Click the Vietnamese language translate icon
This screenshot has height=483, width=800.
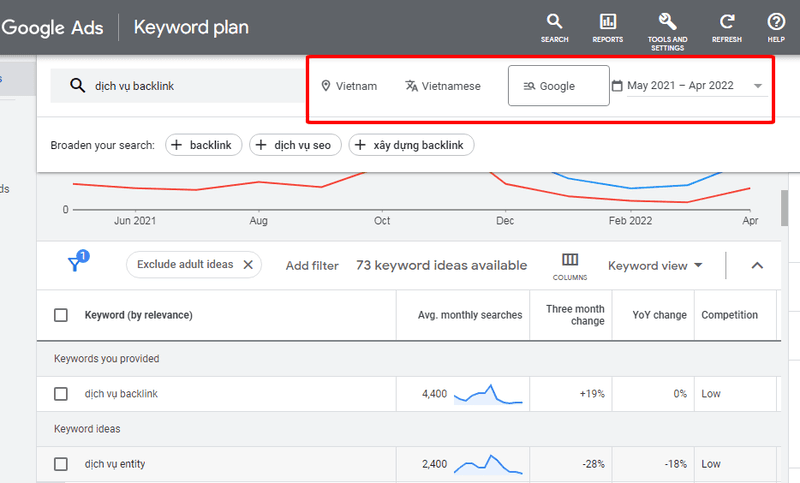pos(411,86)
